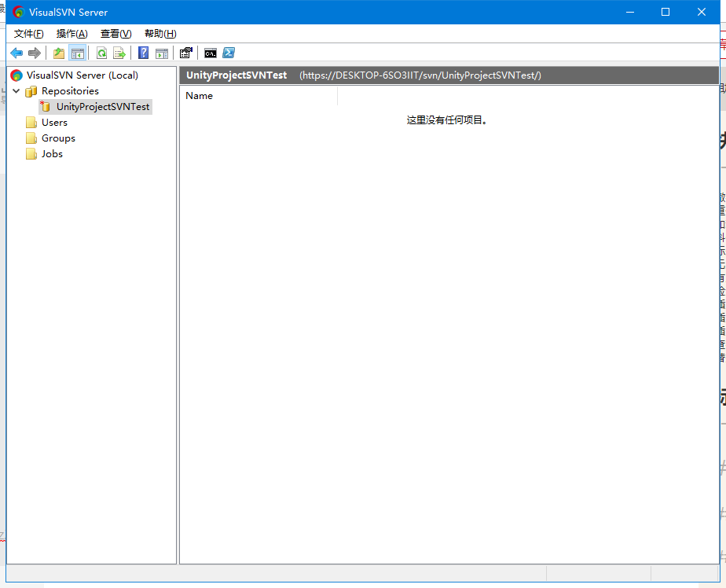Select the Users node

tap(54, 123)
